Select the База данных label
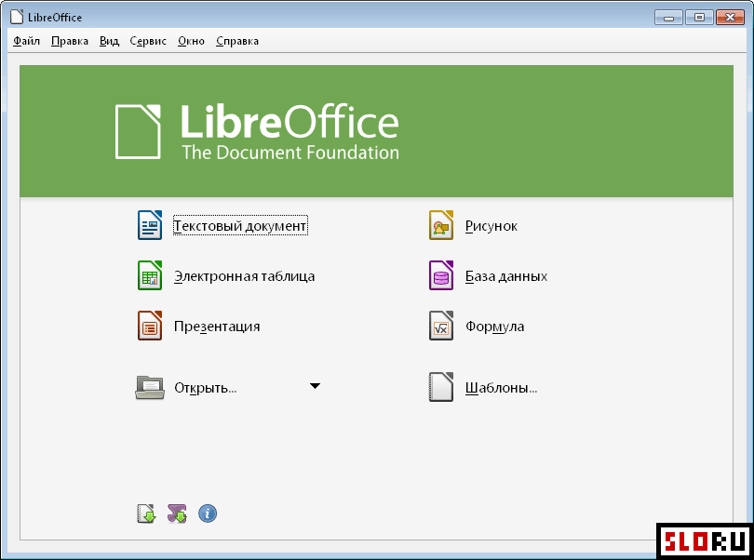The width and height of the screenshot is (754, 560). (506, 276)
